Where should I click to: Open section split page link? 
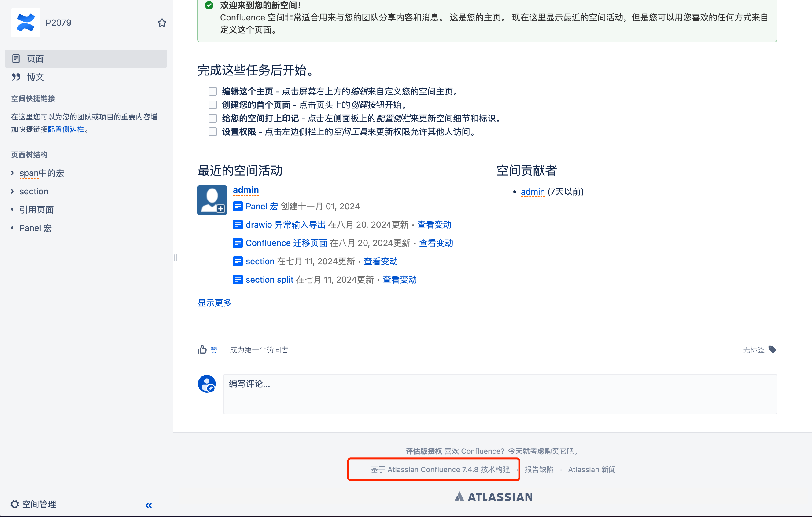click(x=269, y=280)
